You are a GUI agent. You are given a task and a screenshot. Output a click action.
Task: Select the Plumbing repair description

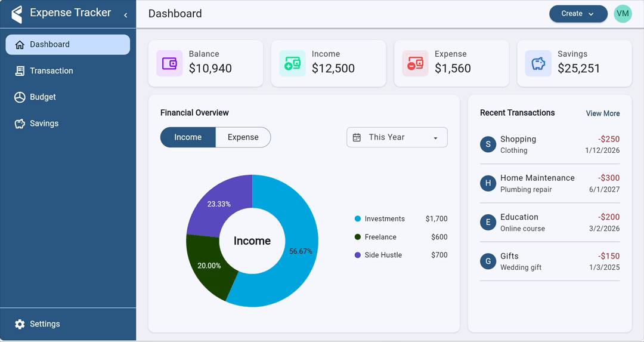click(x=526, y=189)
